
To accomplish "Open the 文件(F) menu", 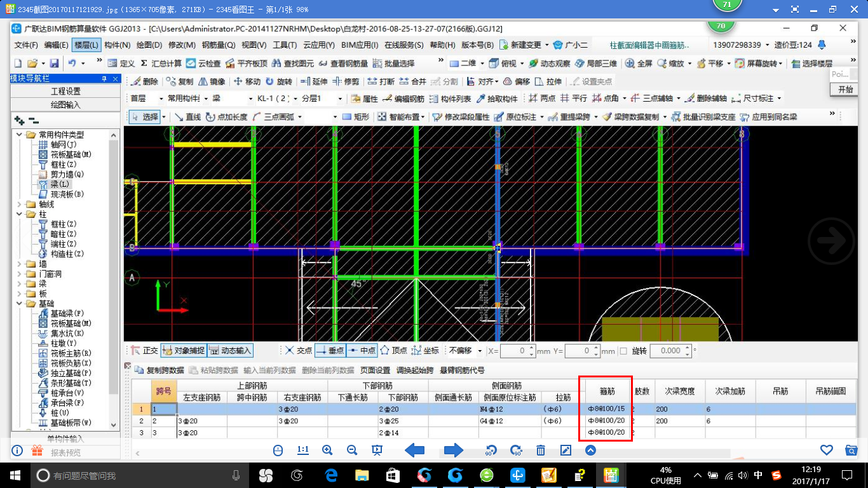I will (x=26, y=45).
